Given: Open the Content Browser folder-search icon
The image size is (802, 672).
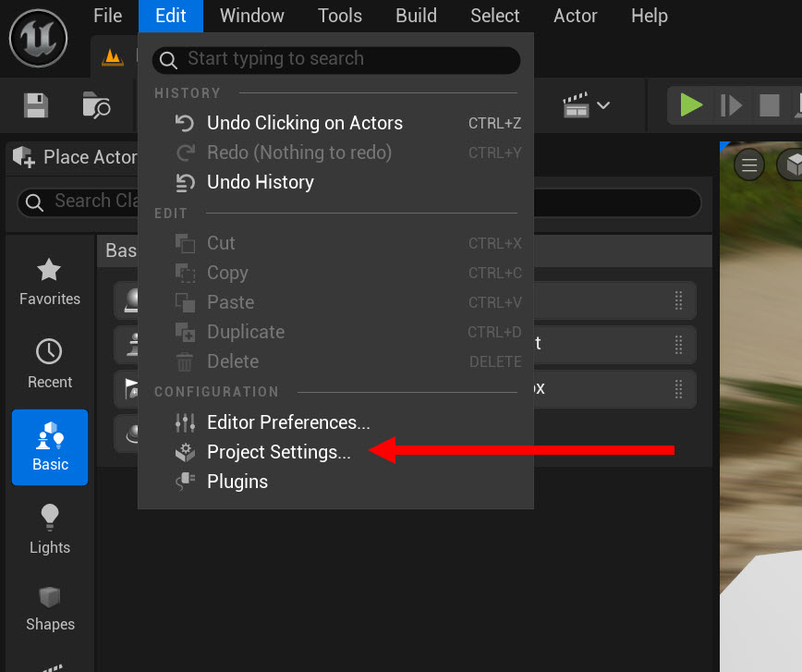Looking at the screenshot, I should coord(96,105).
